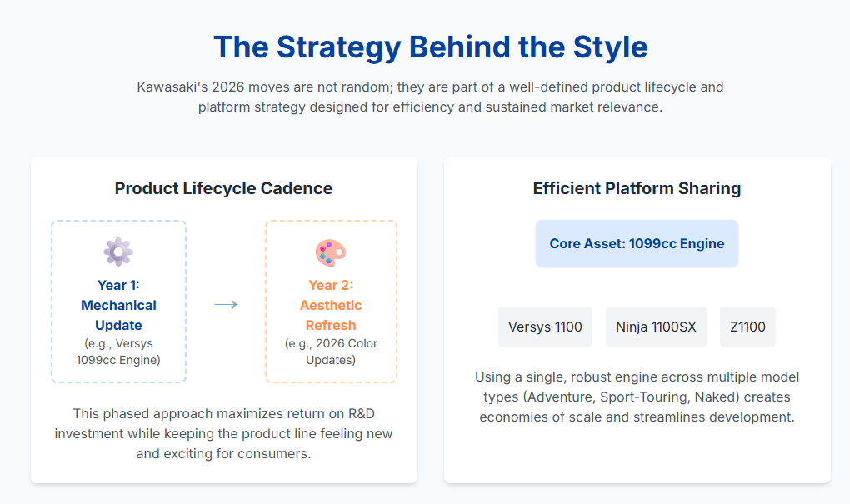Click the Year 1: Mechanical Update label
This screenshot has width=850, height=504.
pos(118,305)
